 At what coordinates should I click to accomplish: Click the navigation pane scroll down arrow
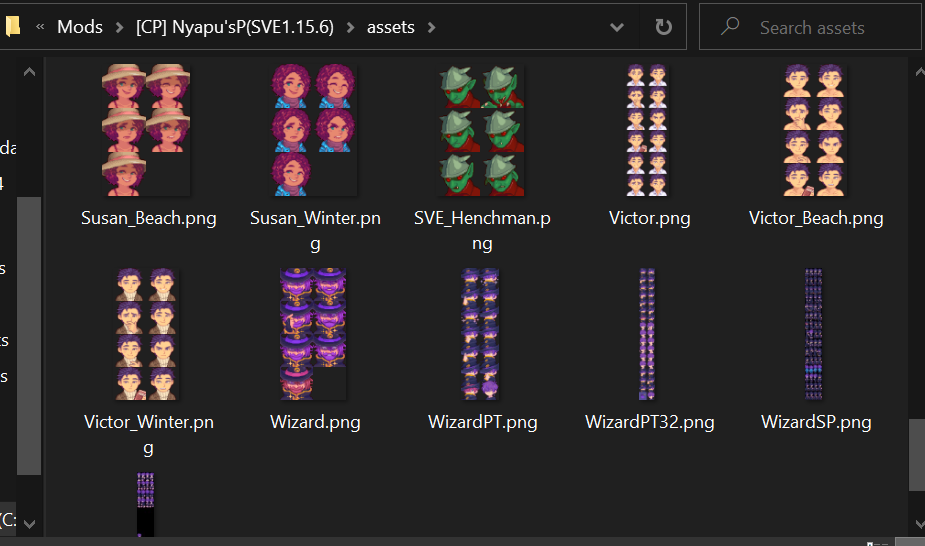point(29,523)
